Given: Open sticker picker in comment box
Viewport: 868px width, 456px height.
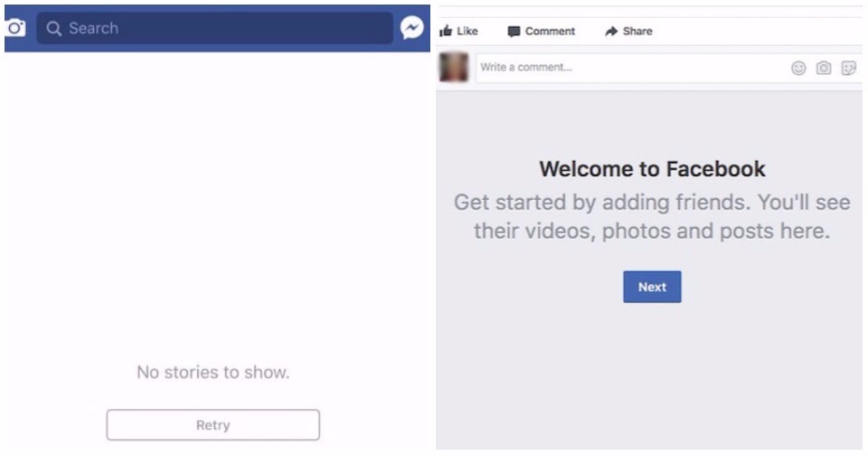Looking at the screenshot, I should [x=849, y=68].
